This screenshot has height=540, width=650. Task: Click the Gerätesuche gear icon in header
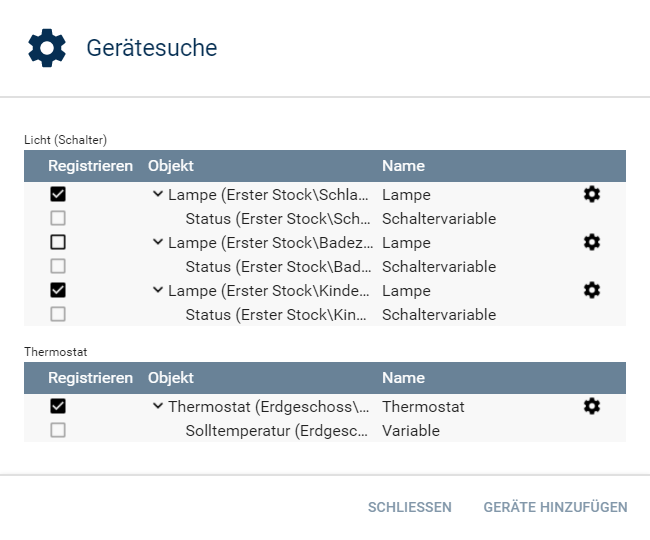click(47, 48)
